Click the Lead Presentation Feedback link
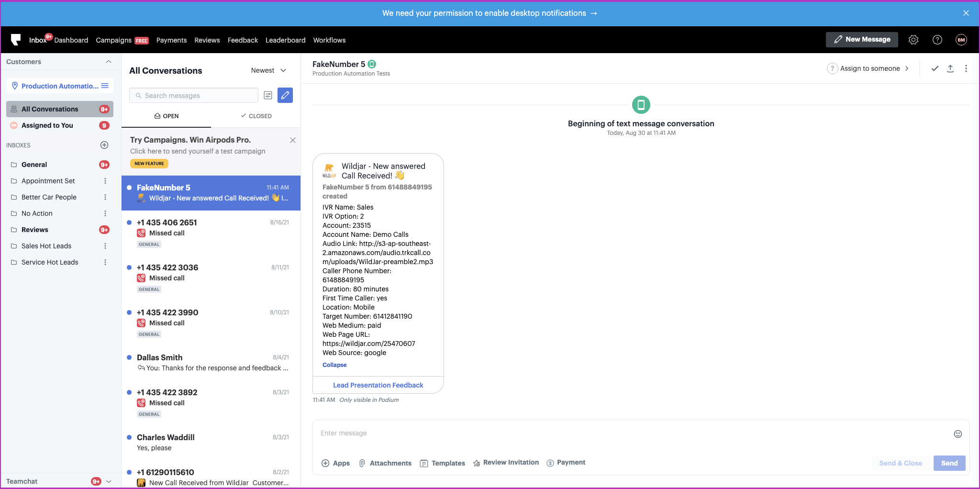980x489 pixels. click(x=378, y=385)
